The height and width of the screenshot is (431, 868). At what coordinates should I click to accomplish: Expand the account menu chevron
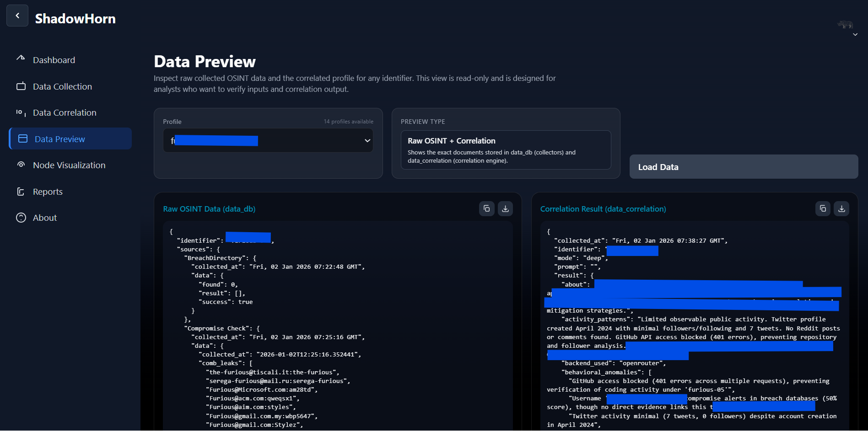click(x=855, y=35)
